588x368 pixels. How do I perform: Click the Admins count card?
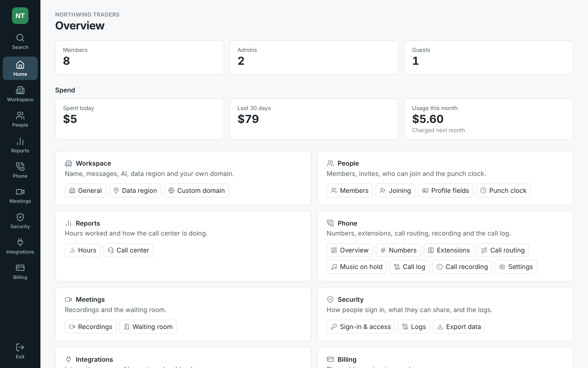(x=314, y=57)
